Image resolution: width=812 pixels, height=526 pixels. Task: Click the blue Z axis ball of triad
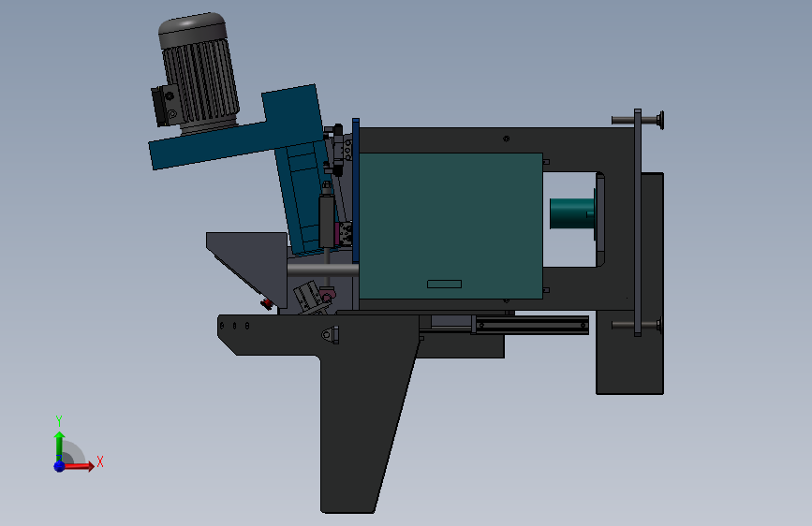click(x=60, y=466)
